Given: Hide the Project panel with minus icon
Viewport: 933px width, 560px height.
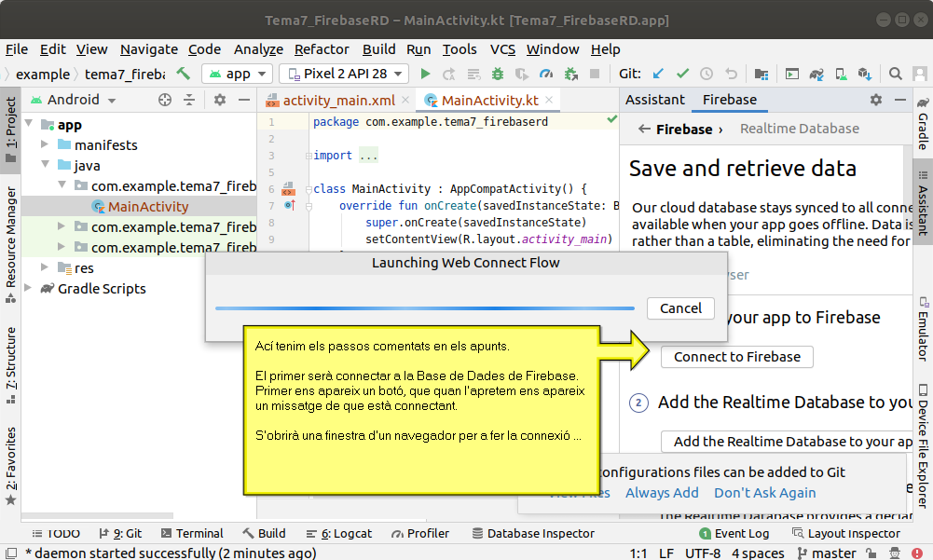Looking at the screenshot, I should pyautogui.click(x=244, y=100).
